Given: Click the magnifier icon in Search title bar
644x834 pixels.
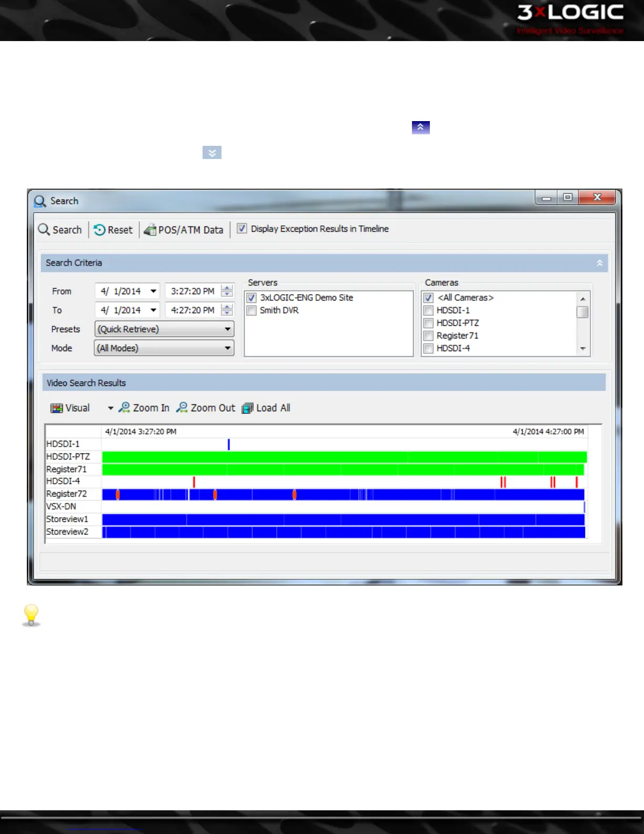Looking at the screenshot, I should (40, 201).
